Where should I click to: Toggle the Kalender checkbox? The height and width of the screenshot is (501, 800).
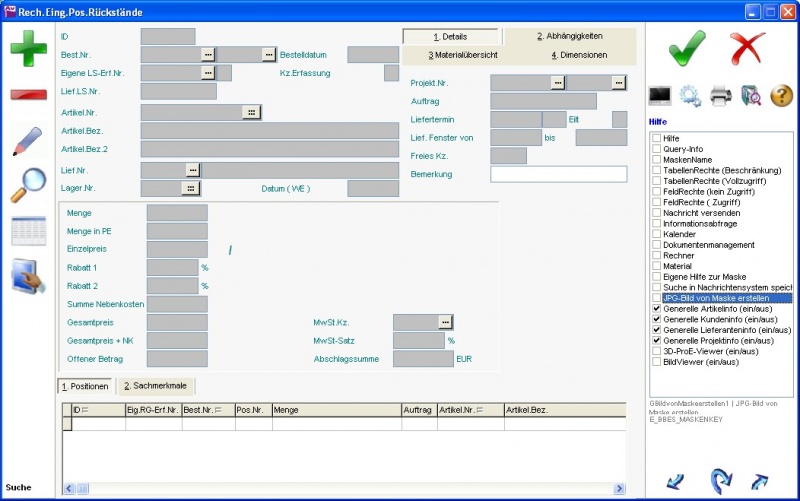click(656, 234)
